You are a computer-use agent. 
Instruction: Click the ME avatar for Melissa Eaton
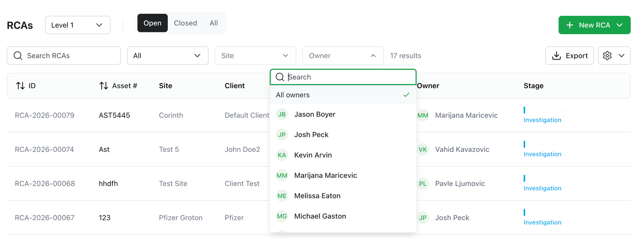(282, 196)
